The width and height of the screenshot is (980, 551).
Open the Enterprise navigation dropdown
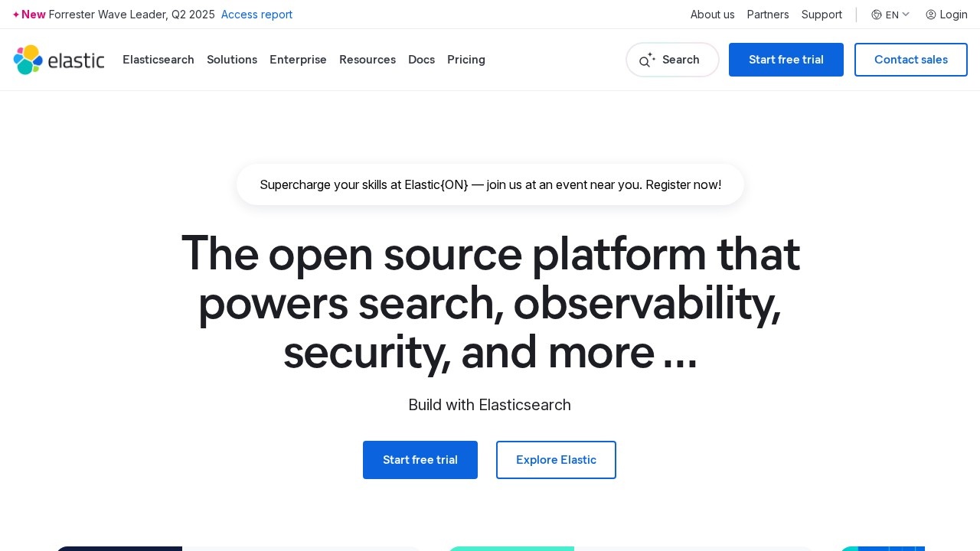point(298,60)
